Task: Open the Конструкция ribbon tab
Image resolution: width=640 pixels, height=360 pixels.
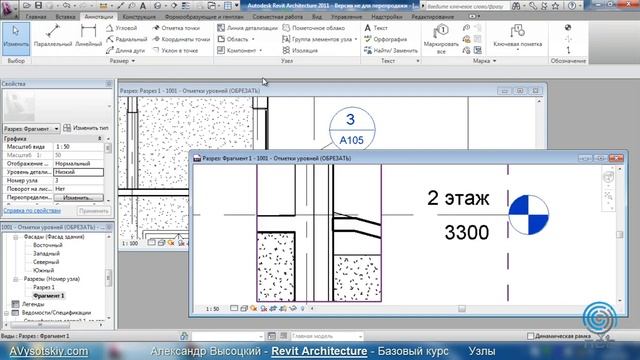Action: [139, 17]
